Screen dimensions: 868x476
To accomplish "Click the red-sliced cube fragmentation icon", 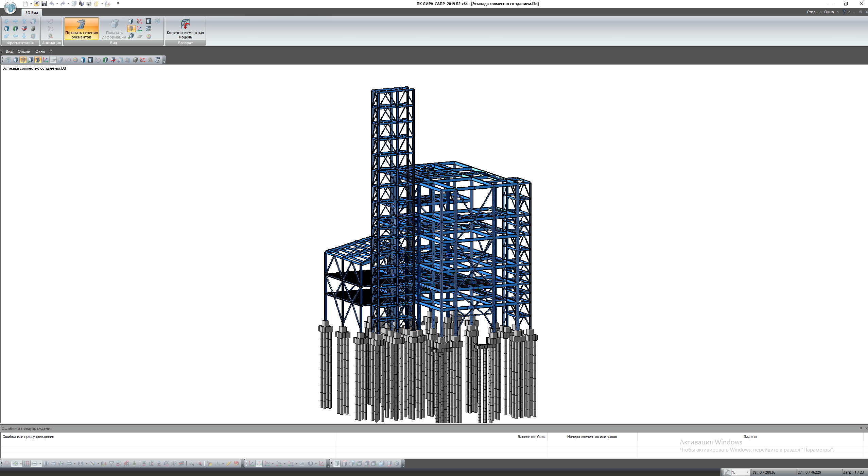I will pos(24,29).
